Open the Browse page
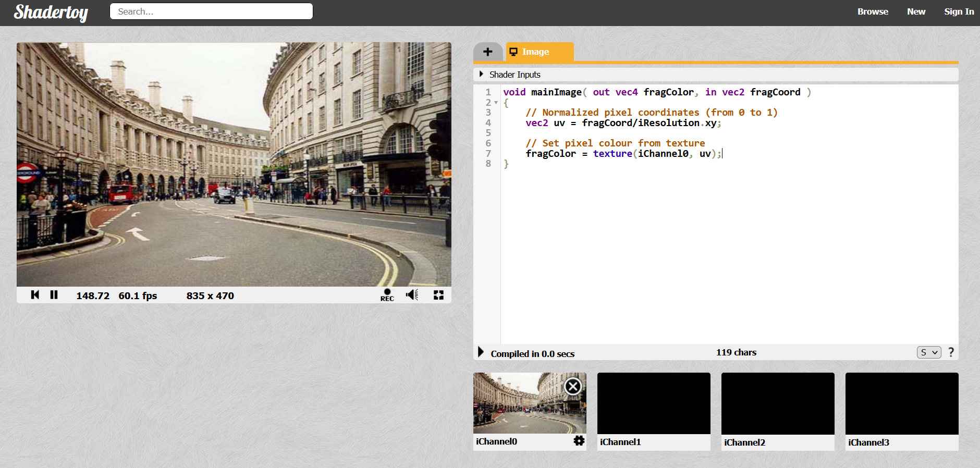This screenshot has height=468, width=980. 873,11
